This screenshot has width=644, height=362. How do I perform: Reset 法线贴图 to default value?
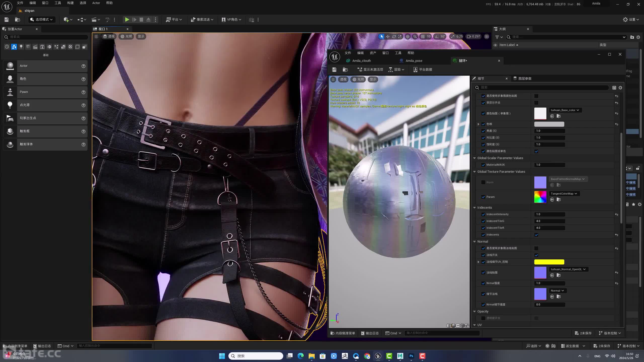tap(617, 273)
